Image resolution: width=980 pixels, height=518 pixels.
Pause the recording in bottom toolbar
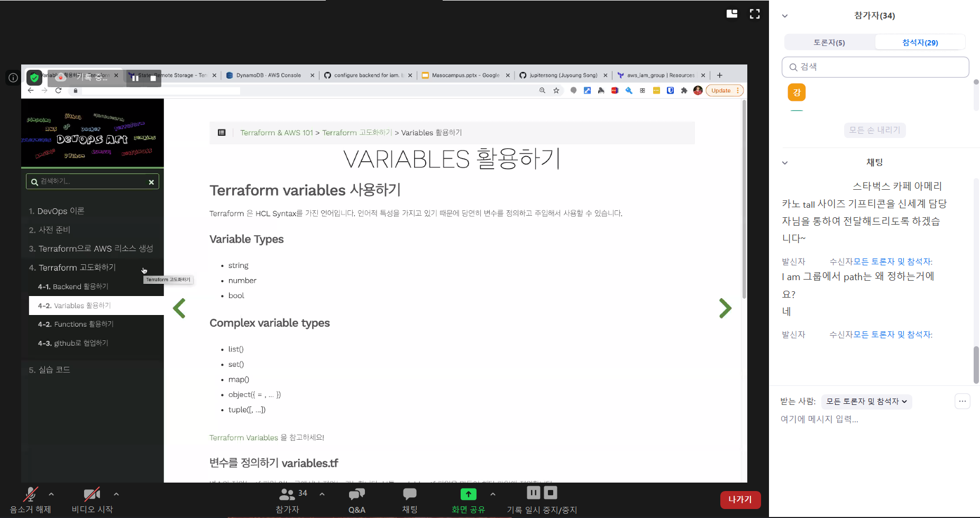pos(533,493)
